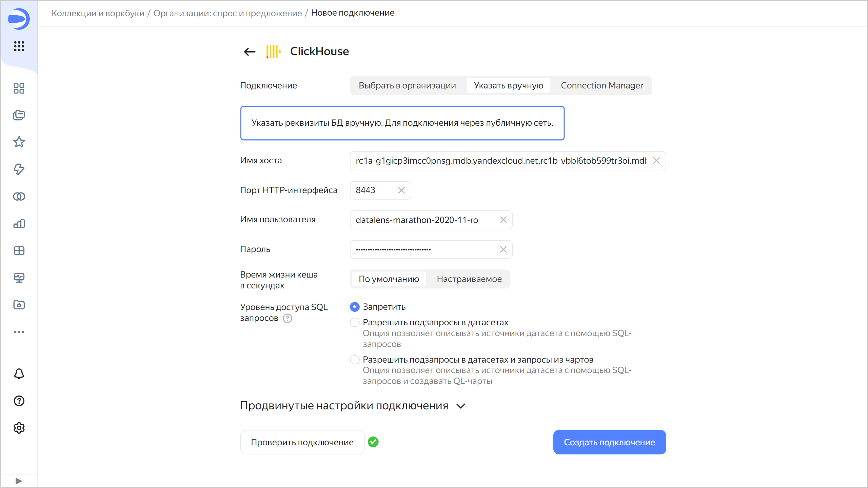Screen dimensions: 868x488
Task: Click «Проверить подключение» button
Action: tap(302, 442)
